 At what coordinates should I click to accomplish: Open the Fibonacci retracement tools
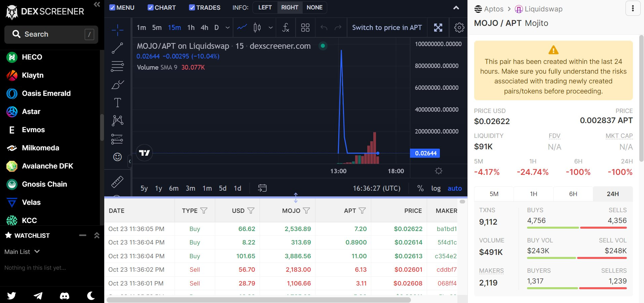[117, 66]
